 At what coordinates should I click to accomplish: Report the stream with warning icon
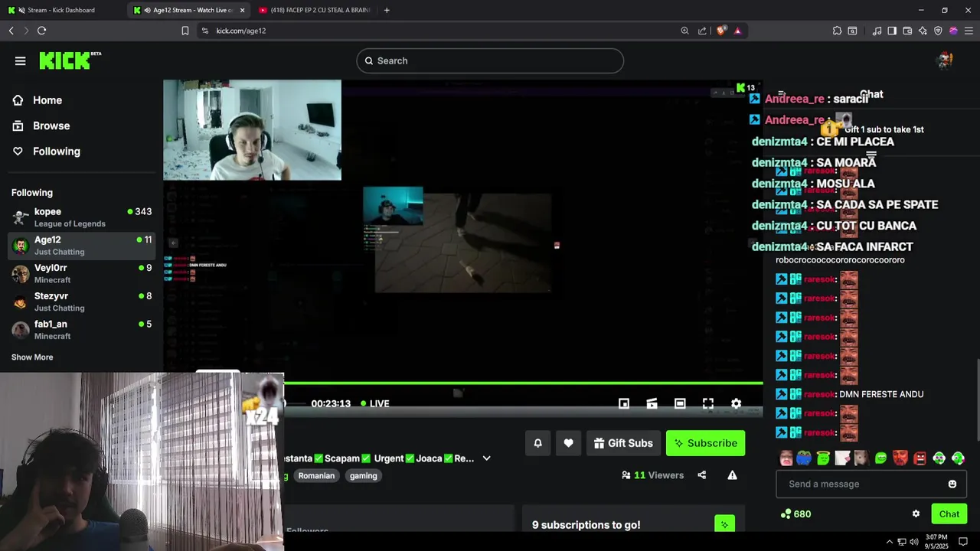pos(732,475)
